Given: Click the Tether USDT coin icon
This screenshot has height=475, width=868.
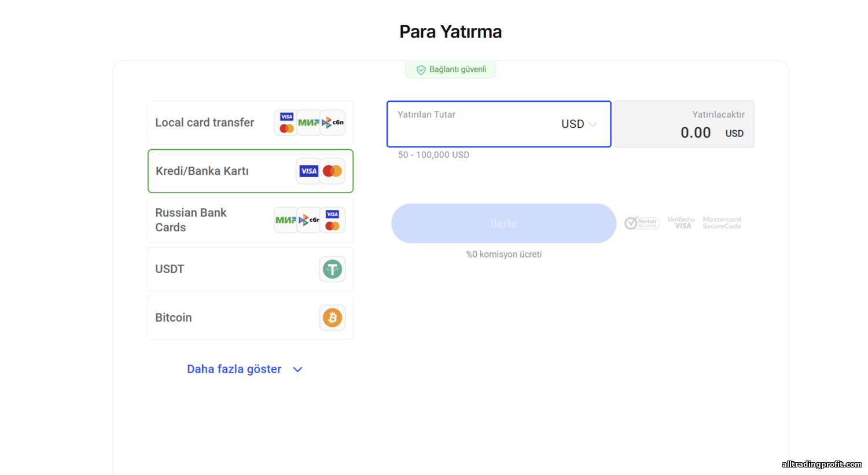Looking at the screenshot, I should 332,269.
